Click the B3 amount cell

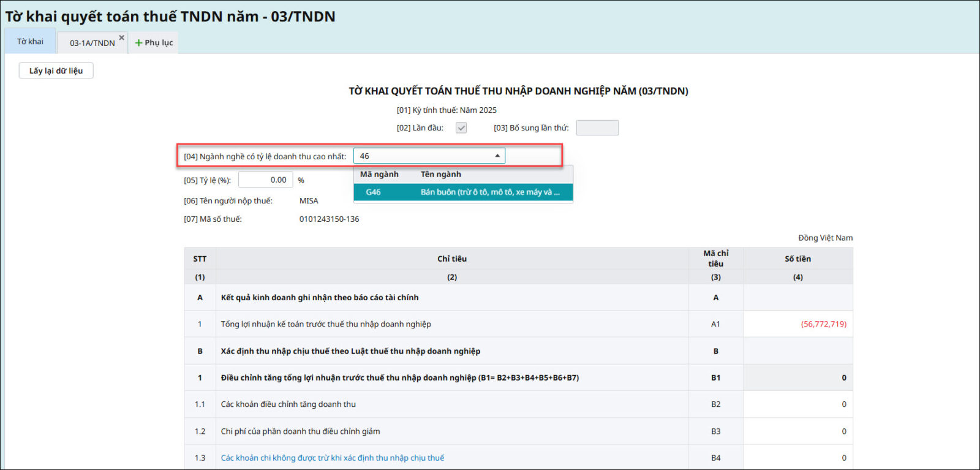click(x=797, y=431)
